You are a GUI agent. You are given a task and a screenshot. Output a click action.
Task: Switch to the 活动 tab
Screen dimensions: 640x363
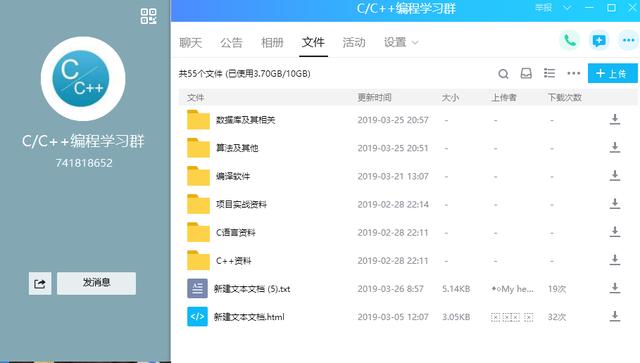[x=354, y=42]
